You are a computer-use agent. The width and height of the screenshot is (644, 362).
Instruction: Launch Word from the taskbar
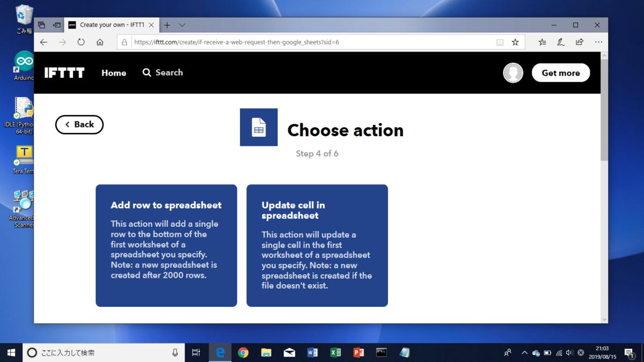pyautogui.click(x=312, y=352)
